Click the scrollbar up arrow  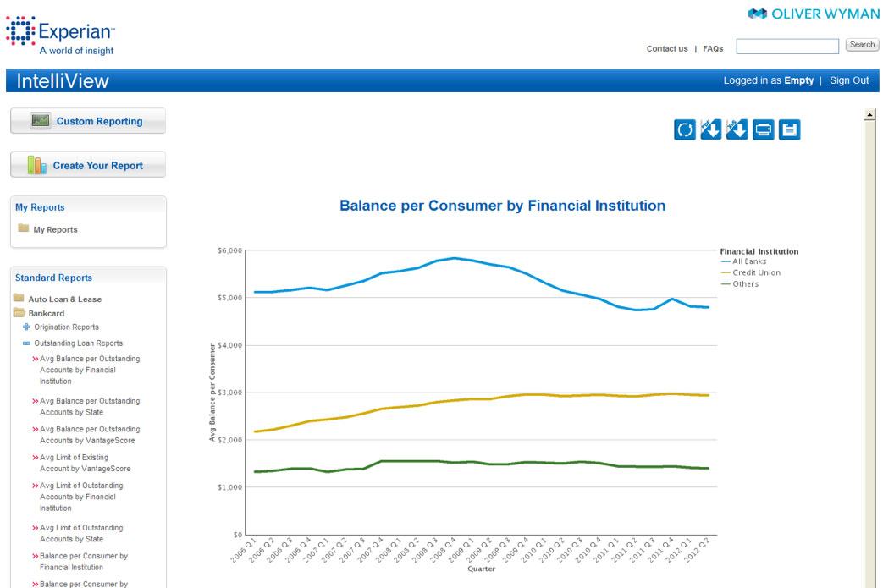[869, 114]
